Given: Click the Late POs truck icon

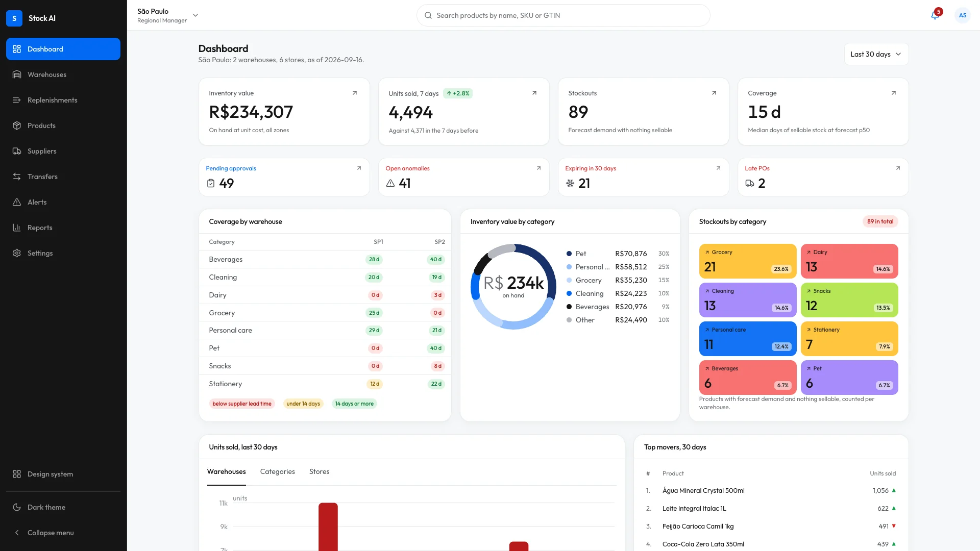Looking at the screenshot, I should tap(750, 183).
